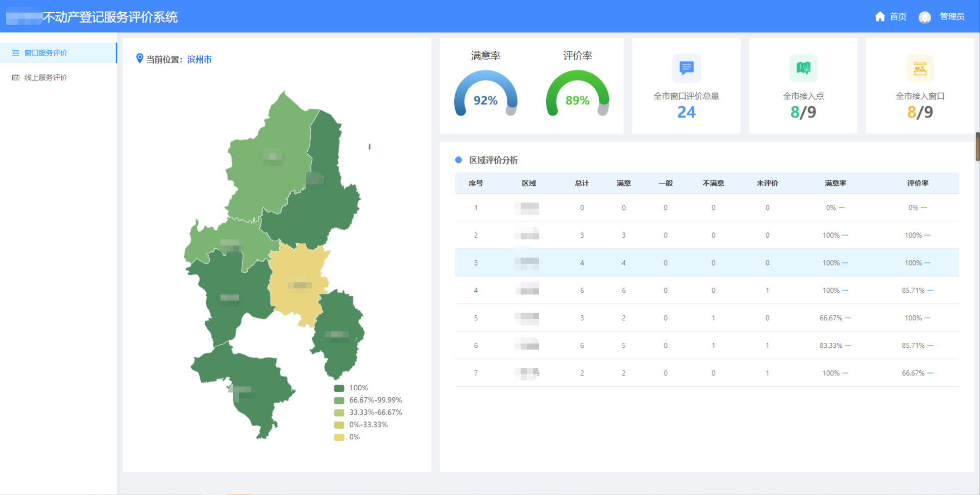
Task: Click the 首页 home link
Action: point(898,17)
